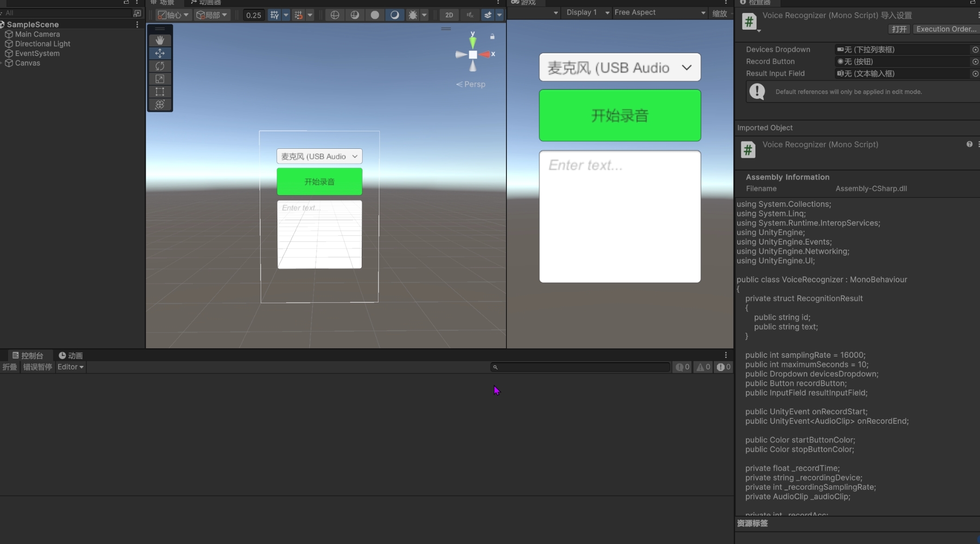Toggle console warning messages filter
This screenshot has height=544, width=980.
703,367
